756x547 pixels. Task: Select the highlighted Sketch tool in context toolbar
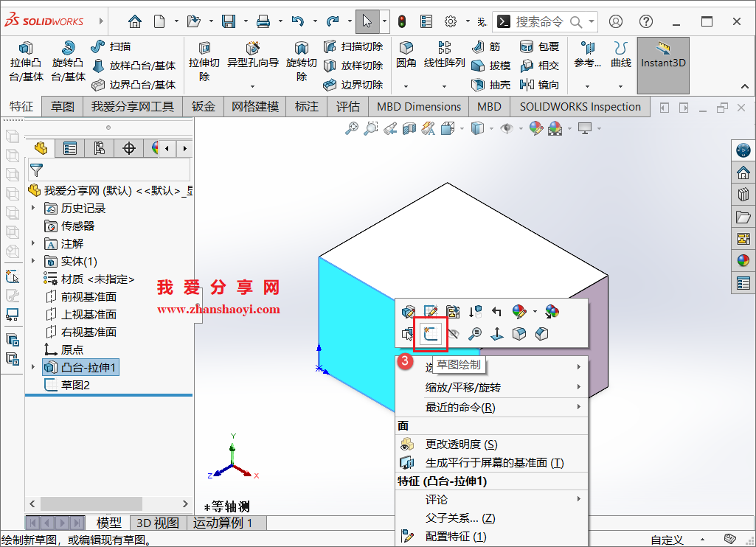pyautogui.click(x=431, y=332)
